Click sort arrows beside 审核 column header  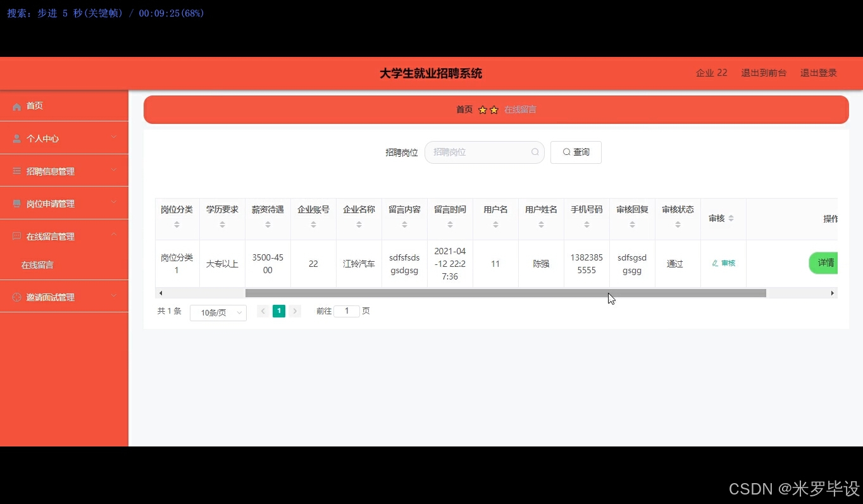coord(731,218)
